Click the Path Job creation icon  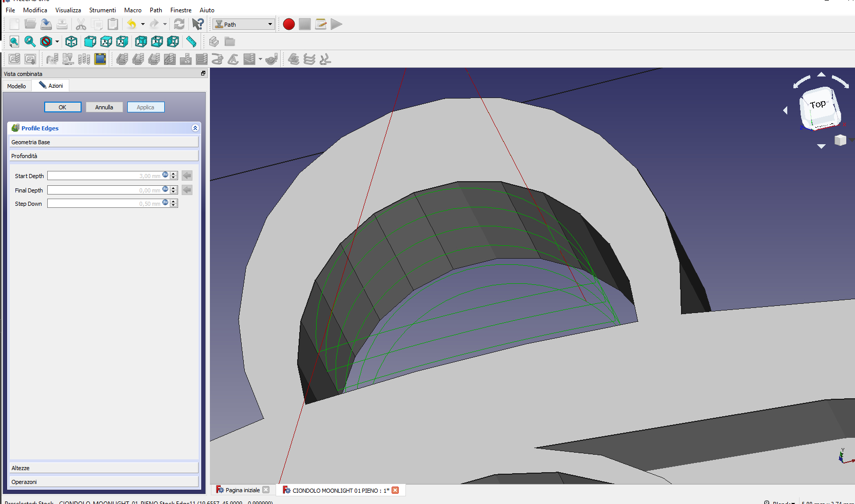coord(14,59)
